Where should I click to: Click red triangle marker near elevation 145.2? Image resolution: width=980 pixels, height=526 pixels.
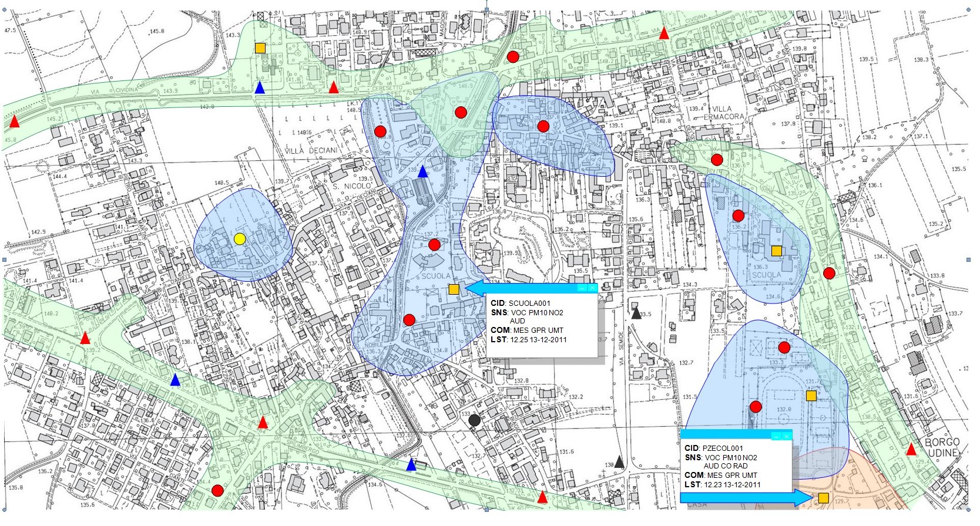14,122
